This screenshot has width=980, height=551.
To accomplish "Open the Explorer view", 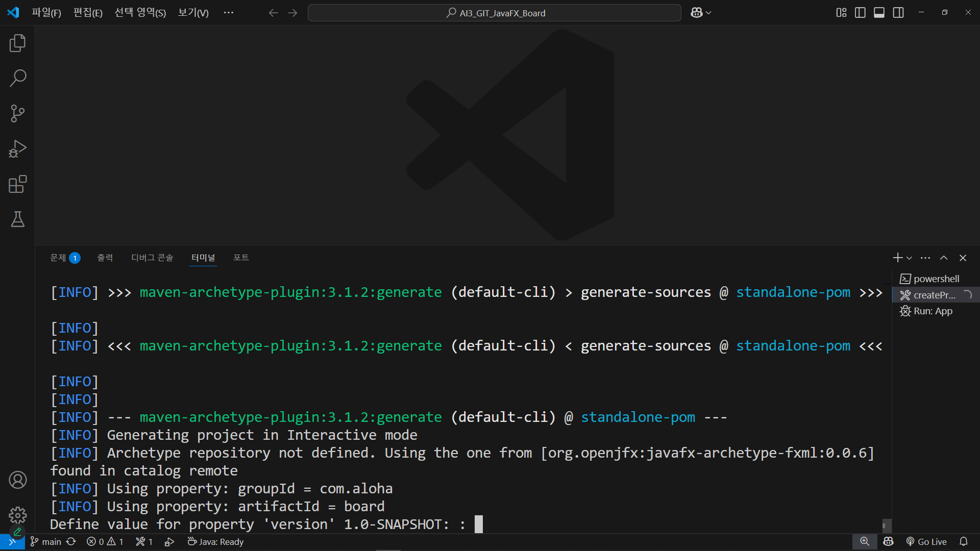I will pyautogui.click(x=17, y=43).
